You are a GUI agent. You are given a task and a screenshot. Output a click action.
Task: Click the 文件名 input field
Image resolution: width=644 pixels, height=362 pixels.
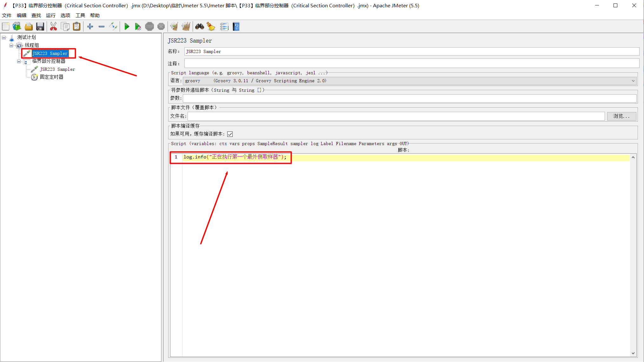coord(396,116)
